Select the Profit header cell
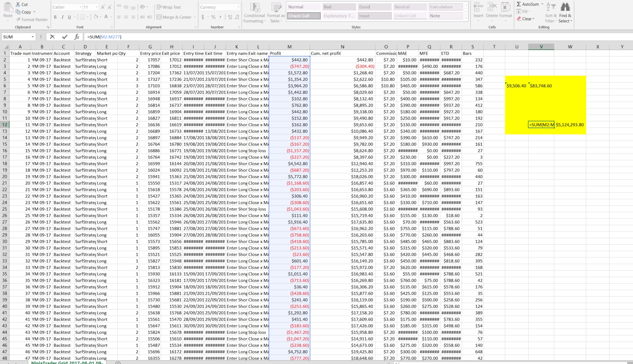 pos(289,53)
